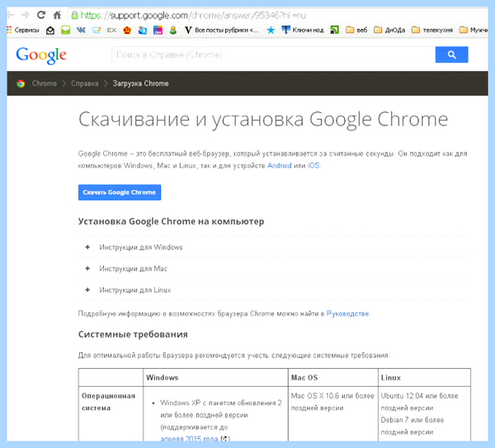
Task: Click the blue search magnifier button
Action: [x=451, y=54]
